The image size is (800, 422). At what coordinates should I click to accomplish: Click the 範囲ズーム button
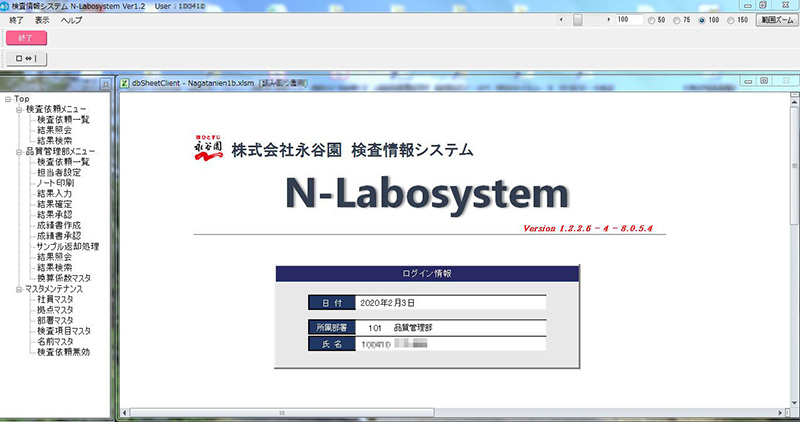point(776,19)
